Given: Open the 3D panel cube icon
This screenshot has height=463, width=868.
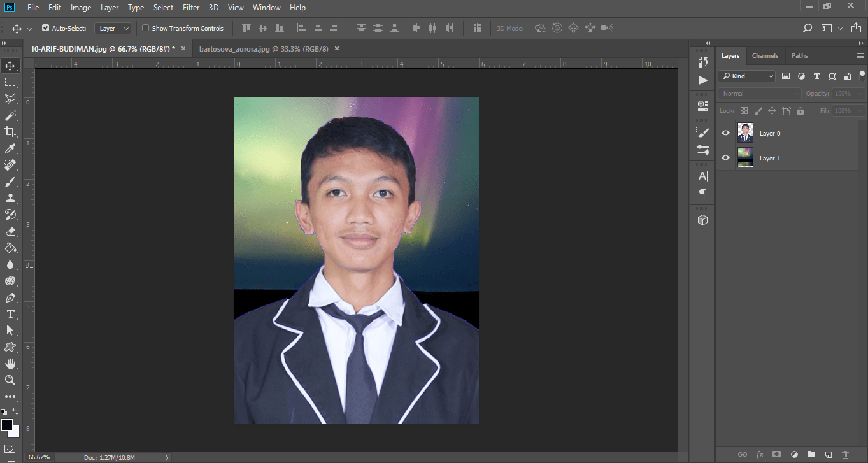Looking at the screenshot, I should [702, 219].
